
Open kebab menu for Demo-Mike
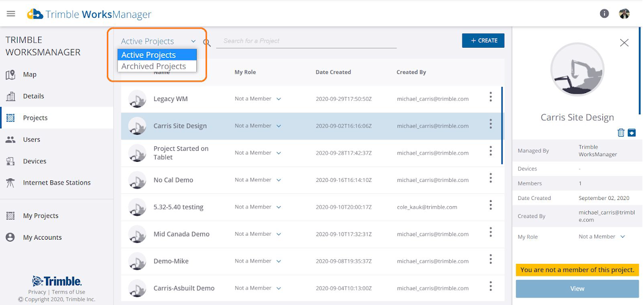[491, 259]
